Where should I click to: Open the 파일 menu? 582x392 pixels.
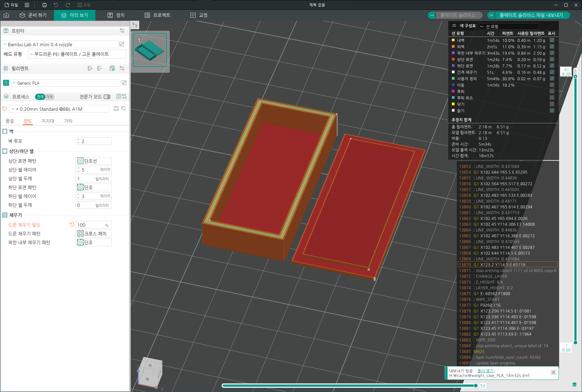click(12, 5)
